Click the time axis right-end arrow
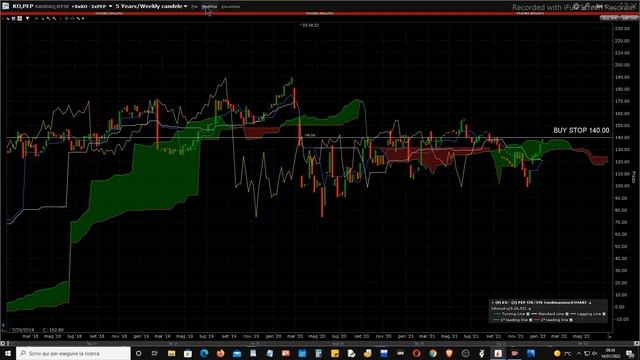The height and width of the screenshot is (360, 640). [x=610, y=337]
